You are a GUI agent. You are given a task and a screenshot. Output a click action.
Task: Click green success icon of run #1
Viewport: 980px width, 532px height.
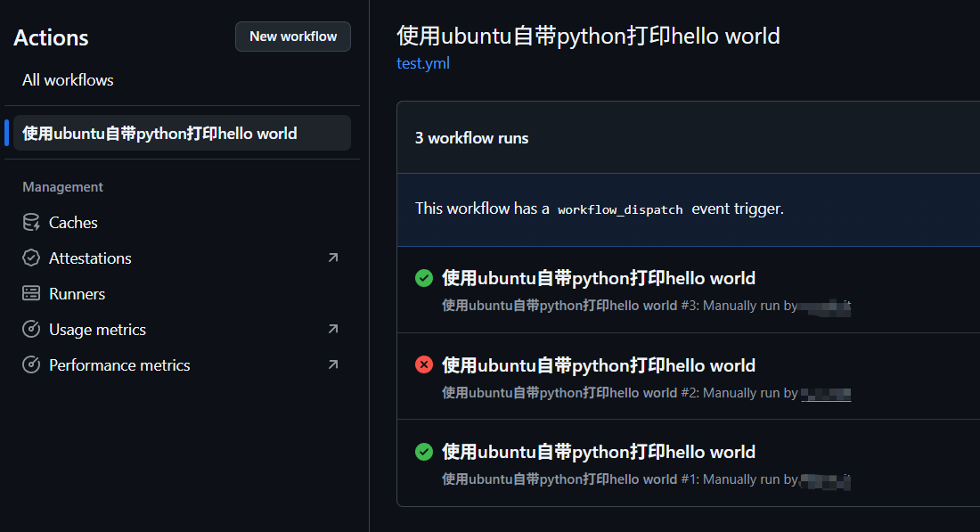424,452
